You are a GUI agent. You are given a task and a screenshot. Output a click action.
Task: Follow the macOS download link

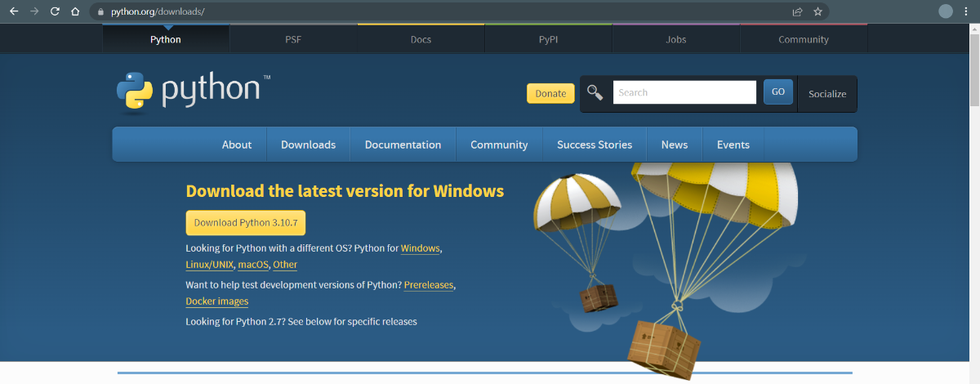(x=253, y=265)
